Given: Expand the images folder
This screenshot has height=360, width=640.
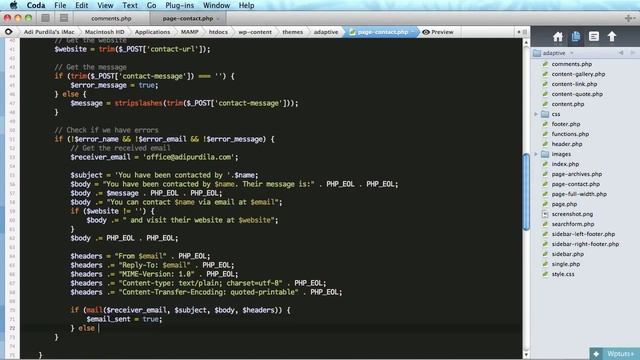Looking at the screenshot, I should pyautogui.click(x=536, y=154).
